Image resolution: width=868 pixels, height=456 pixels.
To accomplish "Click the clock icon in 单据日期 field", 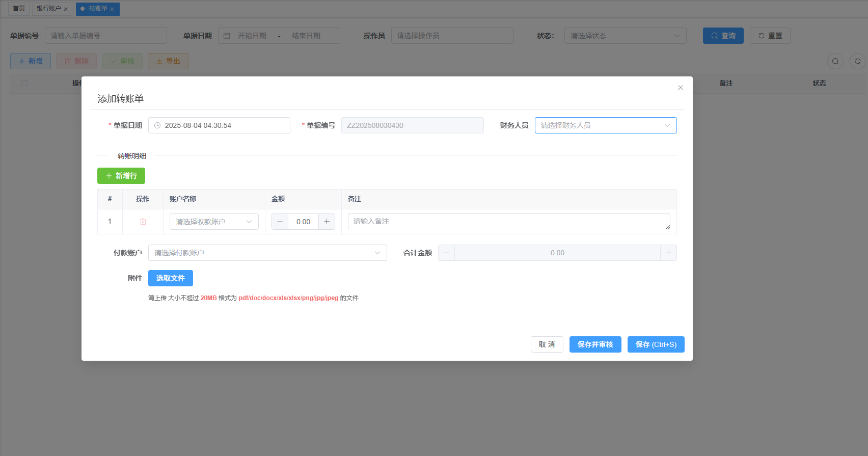I will pos(157,125).
